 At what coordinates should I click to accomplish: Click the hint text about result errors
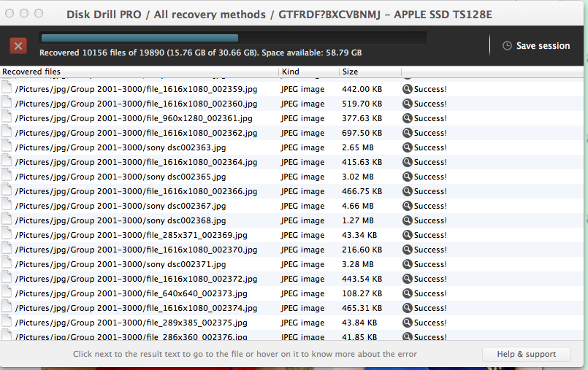tap(245, 354)
